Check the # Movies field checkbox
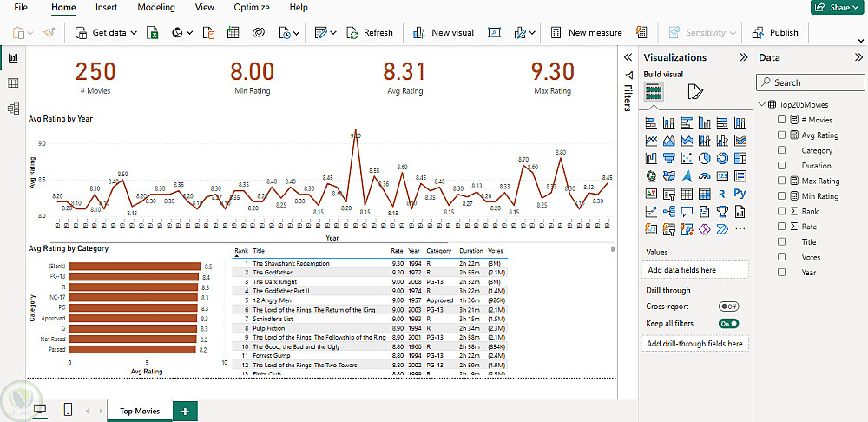 point(782,120)
